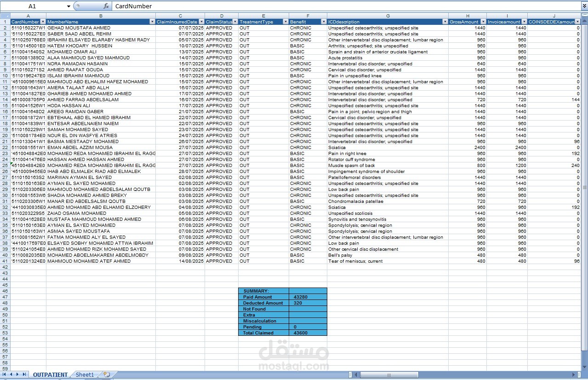The image size is (588, 380).
Task: Go to first sheet with navigation arrow
Action: tap(5, 374)
